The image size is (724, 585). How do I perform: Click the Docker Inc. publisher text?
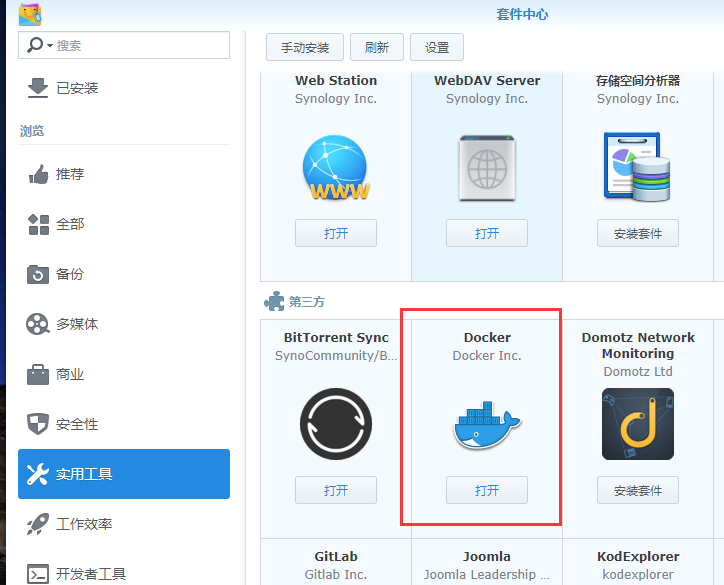coord(487,356)
